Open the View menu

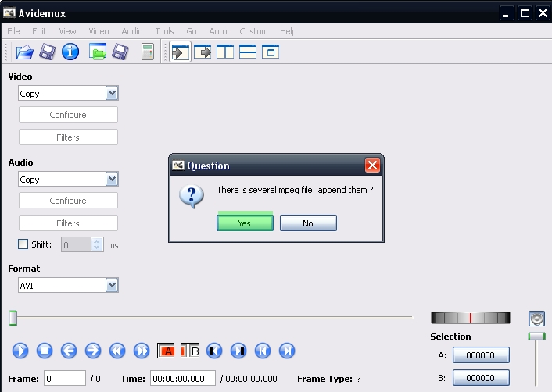[67, 31]
